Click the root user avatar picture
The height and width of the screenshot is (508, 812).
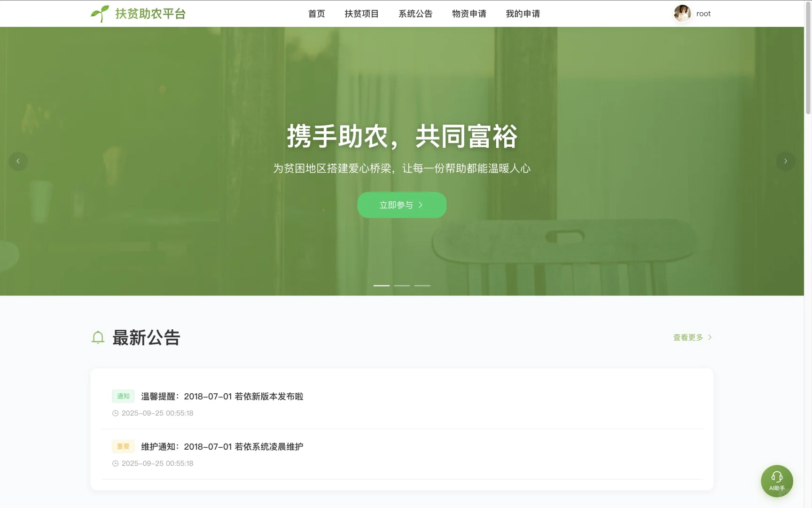point(682,13)
